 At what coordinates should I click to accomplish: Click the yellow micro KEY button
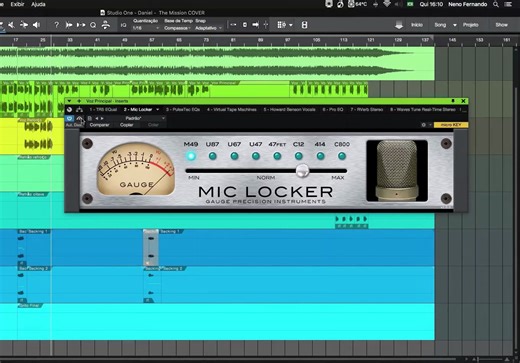[x=451, y=125]
